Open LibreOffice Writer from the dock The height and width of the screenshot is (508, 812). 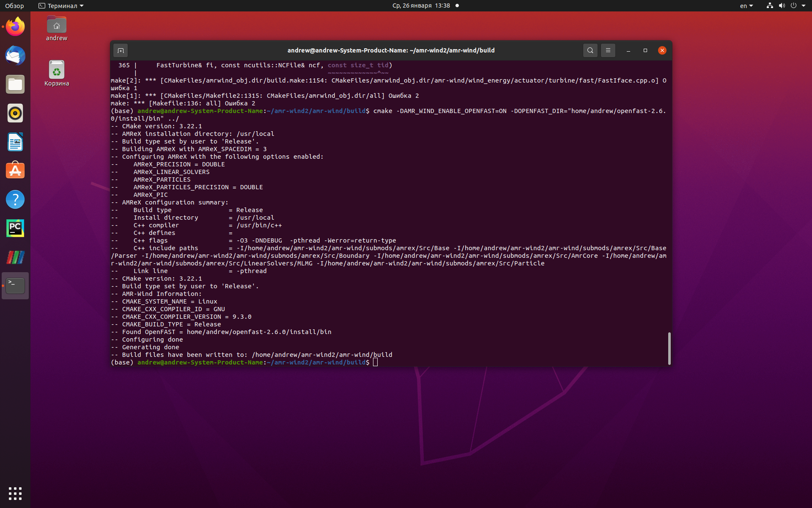(x=15, y=142)
